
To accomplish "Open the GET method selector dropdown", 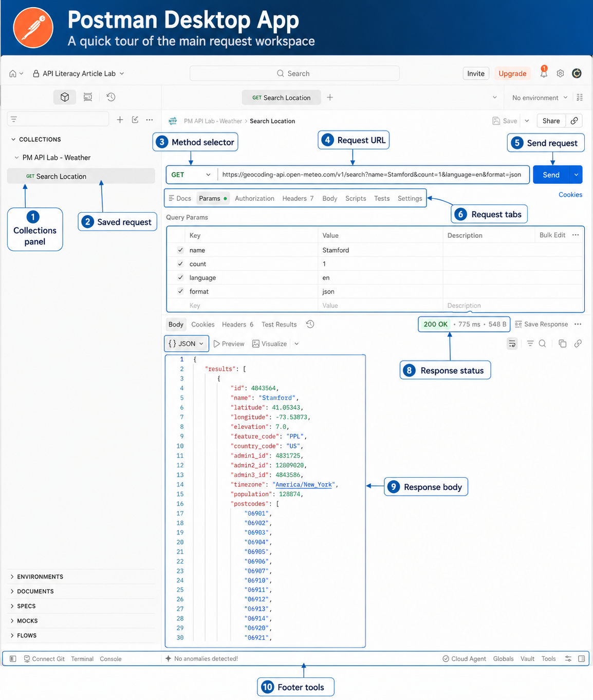I will tap(191, 175).
